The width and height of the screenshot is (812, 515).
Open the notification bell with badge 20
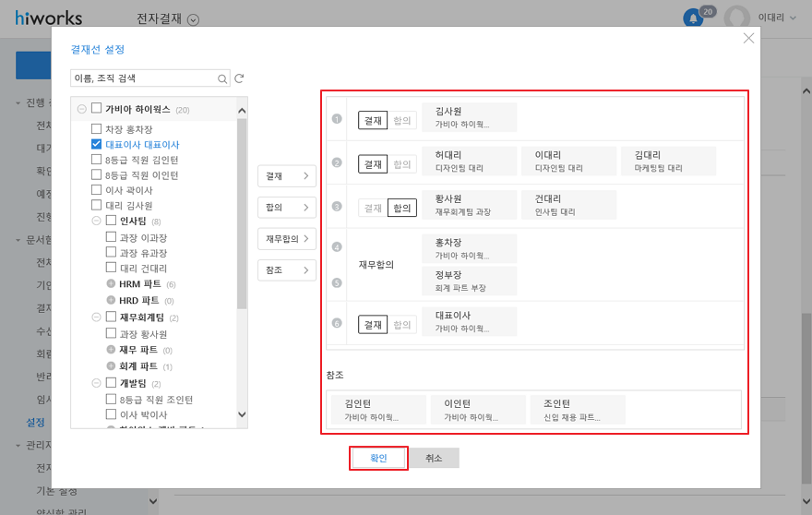pyautogui.click(x=692, y=18)
